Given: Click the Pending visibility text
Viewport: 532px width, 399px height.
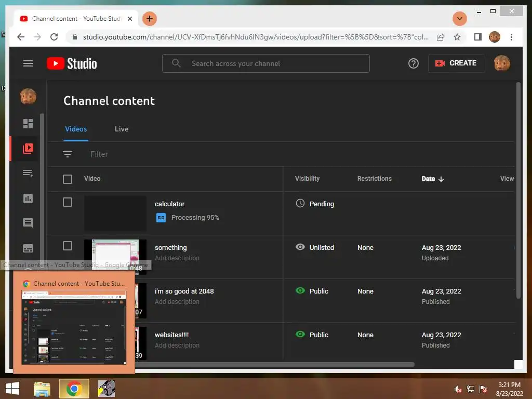Looking at the screenshot, I should click(x=322, y=204).
